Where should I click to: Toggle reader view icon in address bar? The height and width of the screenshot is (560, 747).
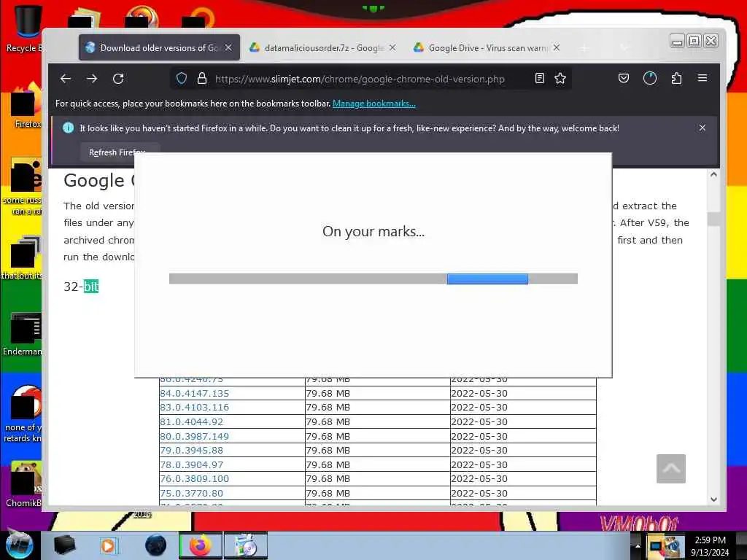[x=539, y=79]
